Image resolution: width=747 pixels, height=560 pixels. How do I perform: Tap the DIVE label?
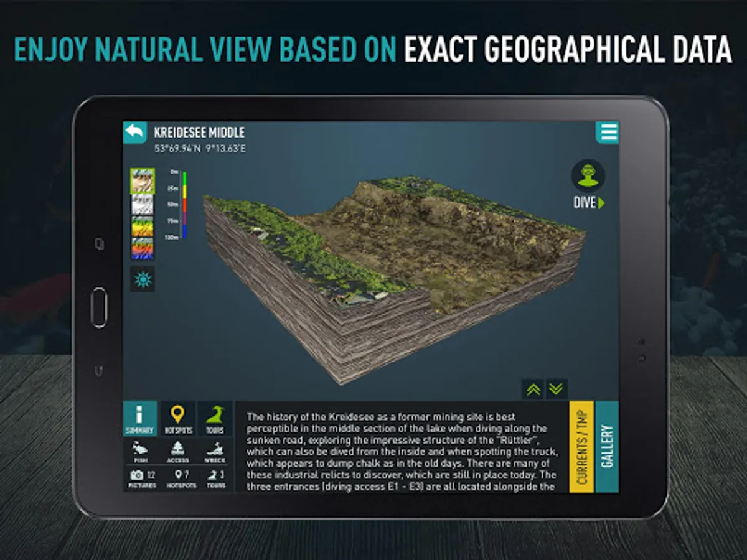coord(589,203)
